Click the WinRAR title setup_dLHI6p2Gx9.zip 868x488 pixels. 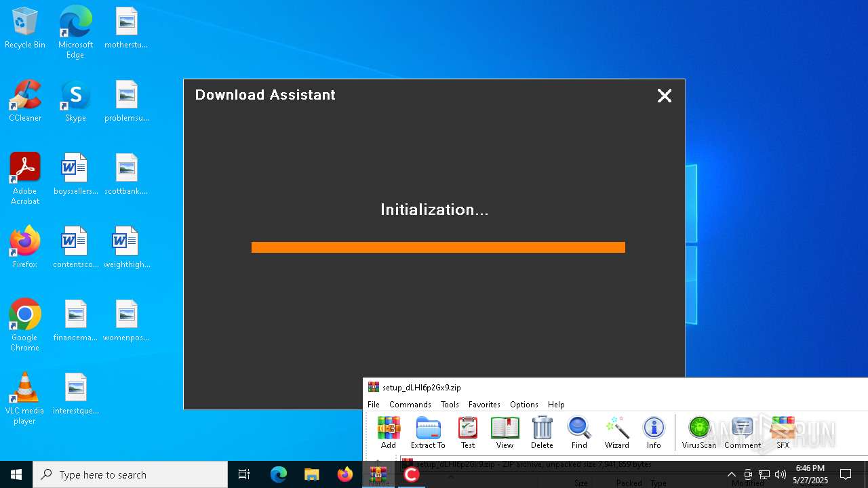422,388
